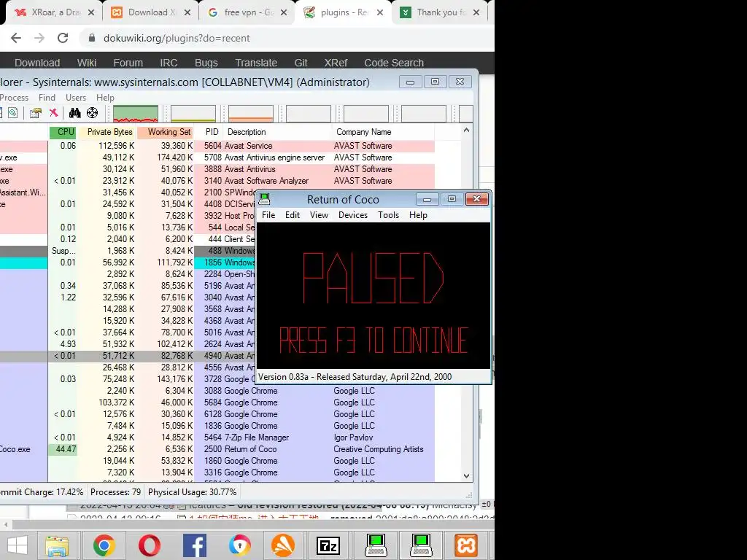Open the Edit menu in Return of Coco
Image resolution: width=747 pixels, height=560 pixels.
point(292,215)
